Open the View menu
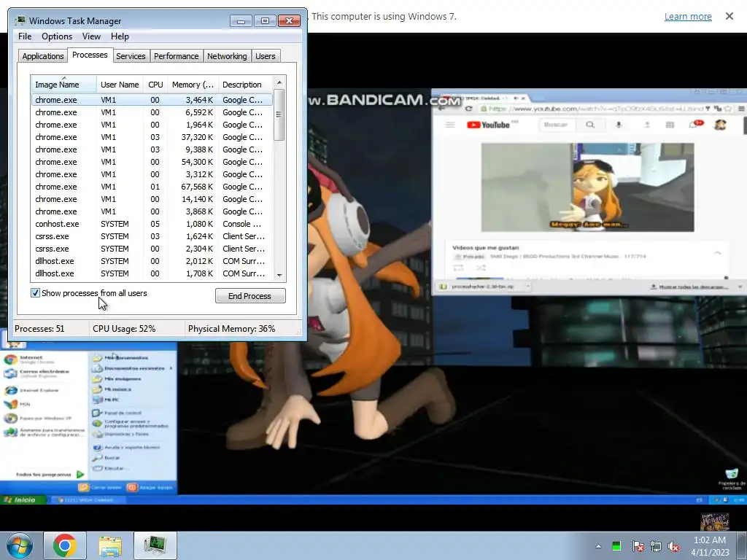The image size is (747, 560). pos(91,36)
